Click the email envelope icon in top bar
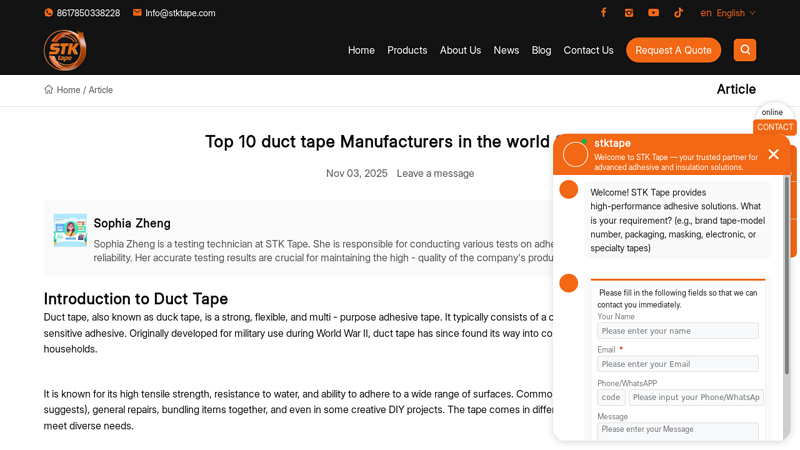The height and width of the screenshot is (450, 800). [x=137, y=13]
